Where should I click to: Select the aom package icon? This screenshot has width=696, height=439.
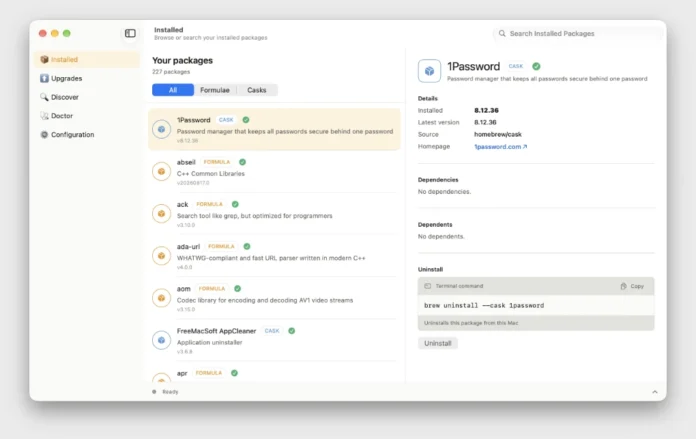162,298
